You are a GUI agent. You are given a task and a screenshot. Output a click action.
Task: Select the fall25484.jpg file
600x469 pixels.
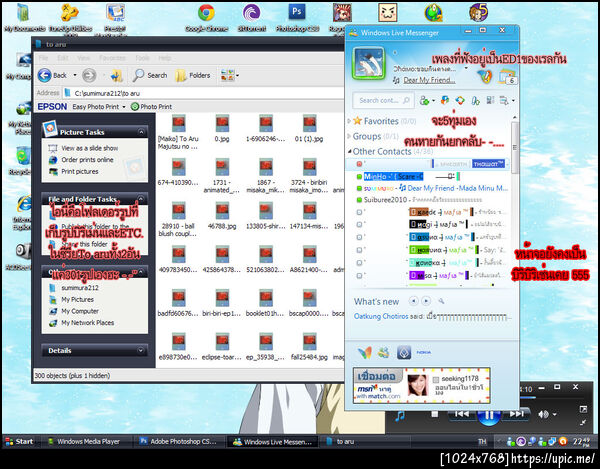pyautogui.click(x=309, y=347)
